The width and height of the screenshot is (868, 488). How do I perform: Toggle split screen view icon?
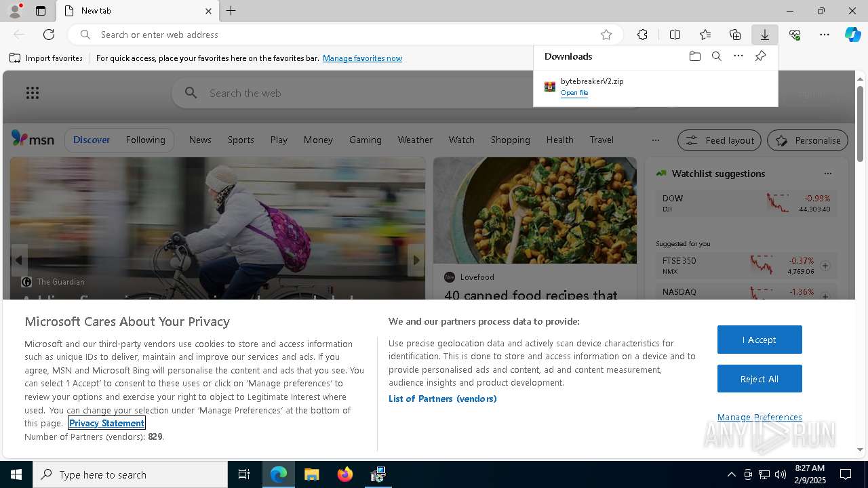675,35
